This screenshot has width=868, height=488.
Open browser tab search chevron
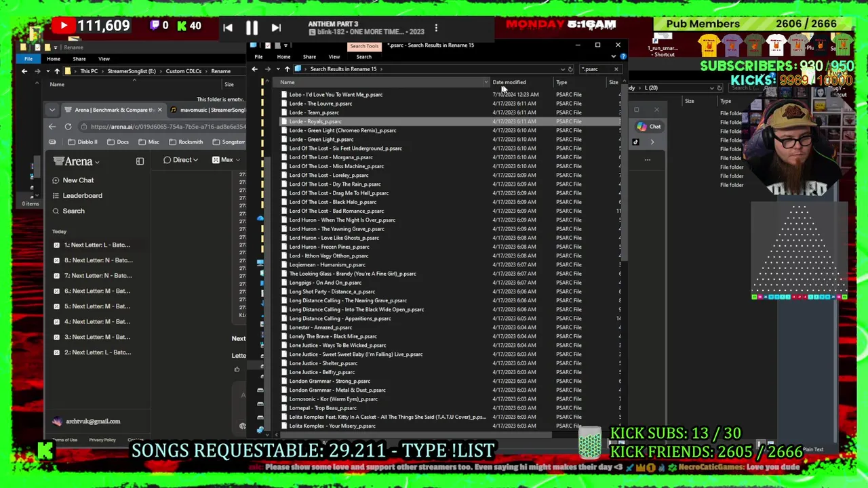point(52,110)
